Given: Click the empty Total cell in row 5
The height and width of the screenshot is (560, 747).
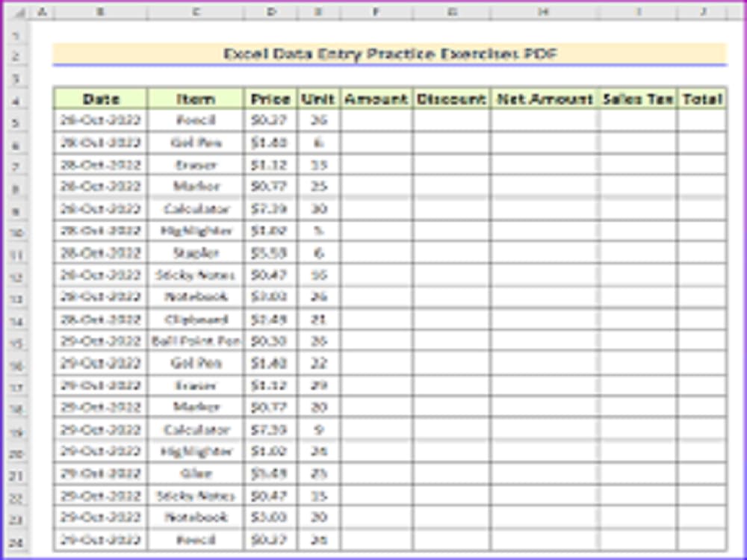Looking at the screenshot, I should pyautogui.click(x=702, y=120).
